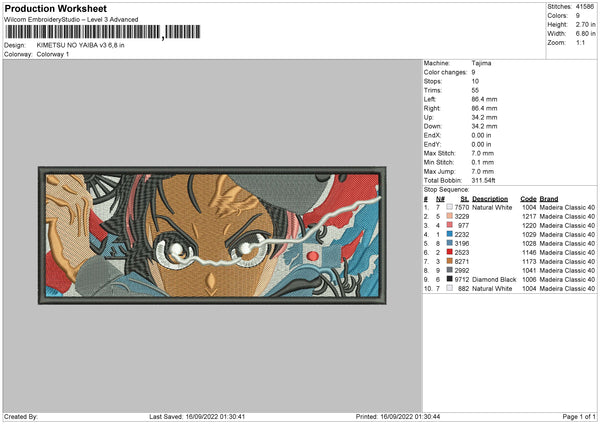The width and height of the screenshot is (600, 424).
Task: Select the Left measurement 86.4 mm
Action: 484,99
